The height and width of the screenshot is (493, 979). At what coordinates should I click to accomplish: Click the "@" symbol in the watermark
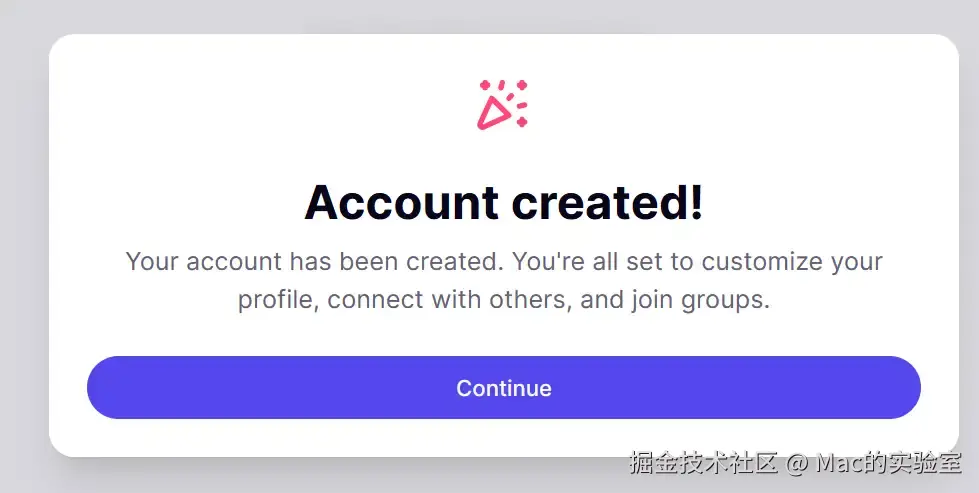tap(797, 464)
